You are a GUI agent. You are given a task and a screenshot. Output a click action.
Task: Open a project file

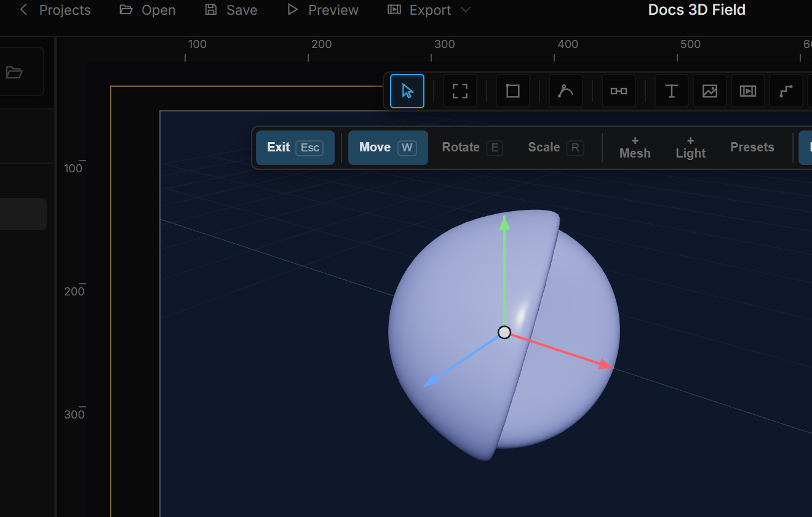pos(148,10)
